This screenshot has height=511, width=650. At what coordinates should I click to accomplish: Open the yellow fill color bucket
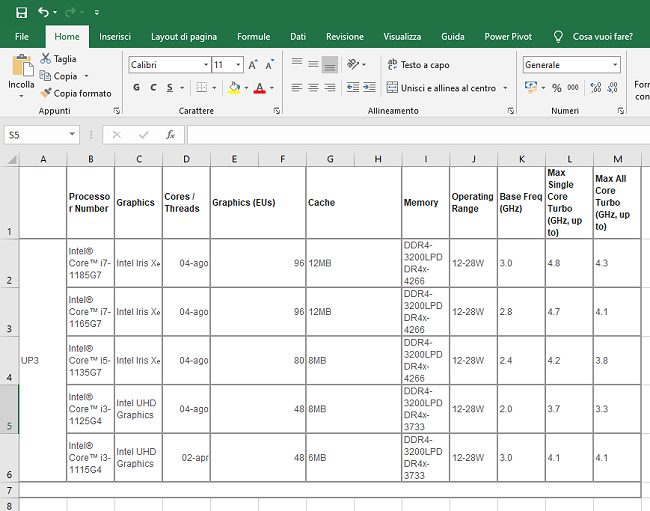point(233,88)
